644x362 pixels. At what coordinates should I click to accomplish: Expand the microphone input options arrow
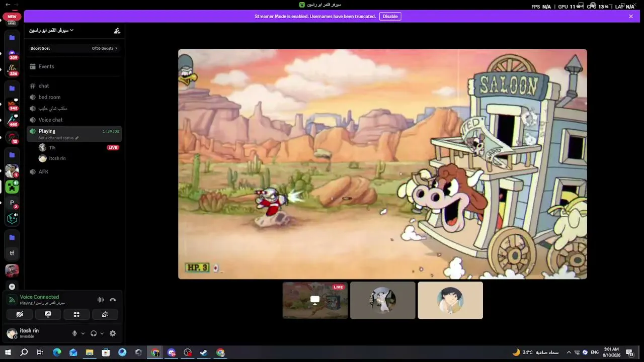[83, 333]
